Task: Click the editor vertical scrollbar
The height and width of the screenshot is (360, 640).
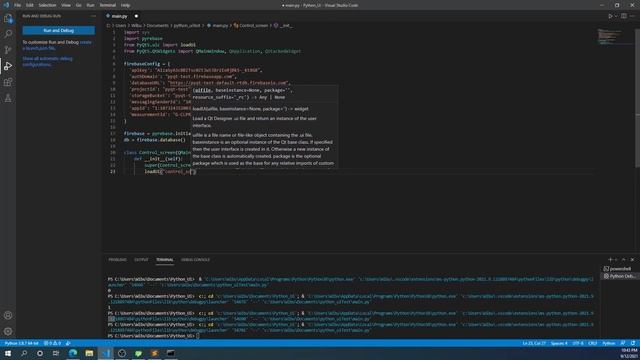Action: tap(638, 98)
